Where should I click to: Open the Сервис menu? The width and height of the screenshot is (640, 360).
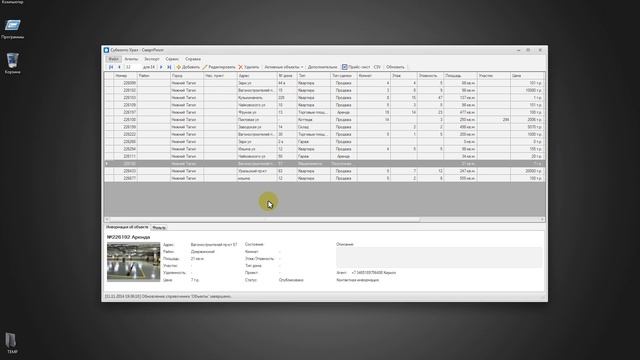[x=172, y=59]
